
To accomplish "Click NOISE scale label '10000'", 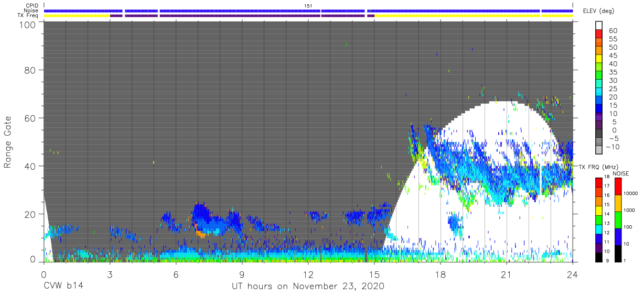I will point(631,193).
